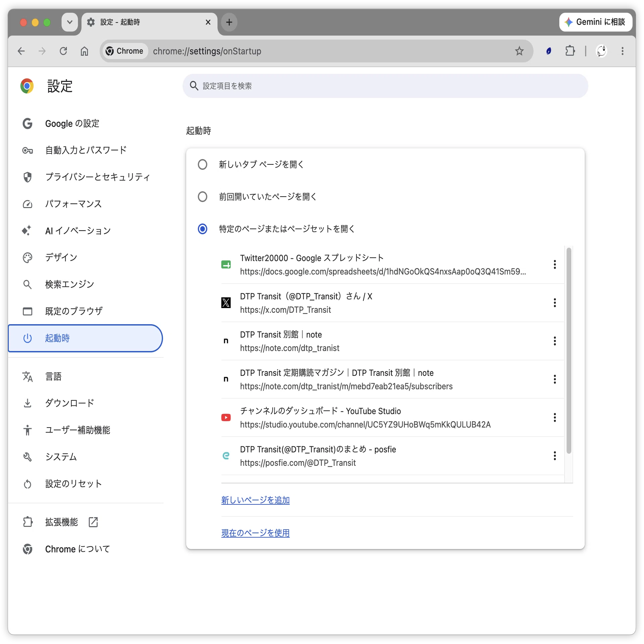Open more actions for posfie entry
This screenshot has width=644, height=644.
tap(555, 456)
